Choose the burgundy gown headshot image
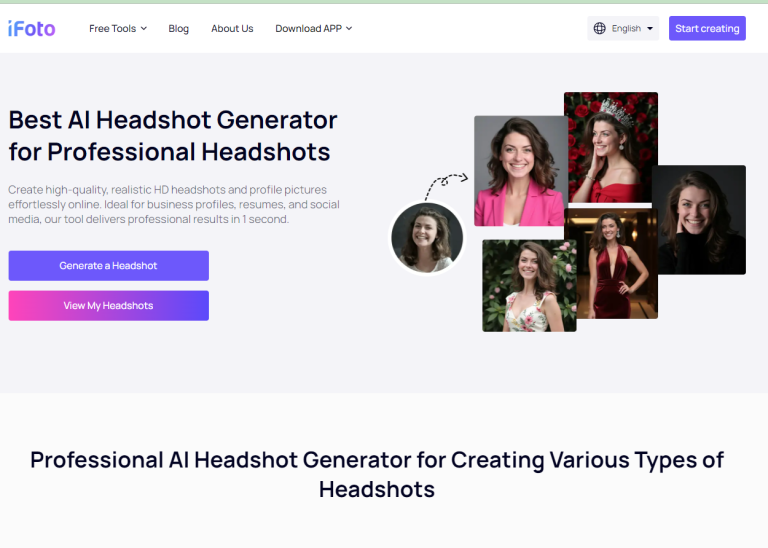The width and height of the screenshot is (768, 548). (x=611, y=266)
